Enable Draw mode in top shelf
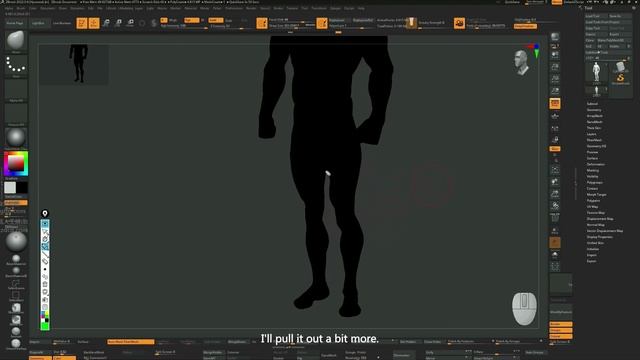Screen dimensions: 640x360 pos(94,23)
